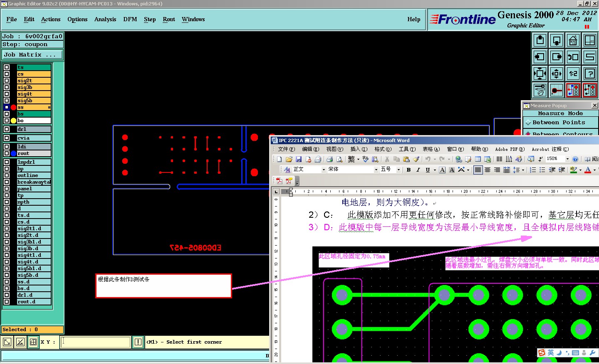Toggle the sig5b layer checkbox
The height and width of the screenshot is (364, 599).
[7, 101]
